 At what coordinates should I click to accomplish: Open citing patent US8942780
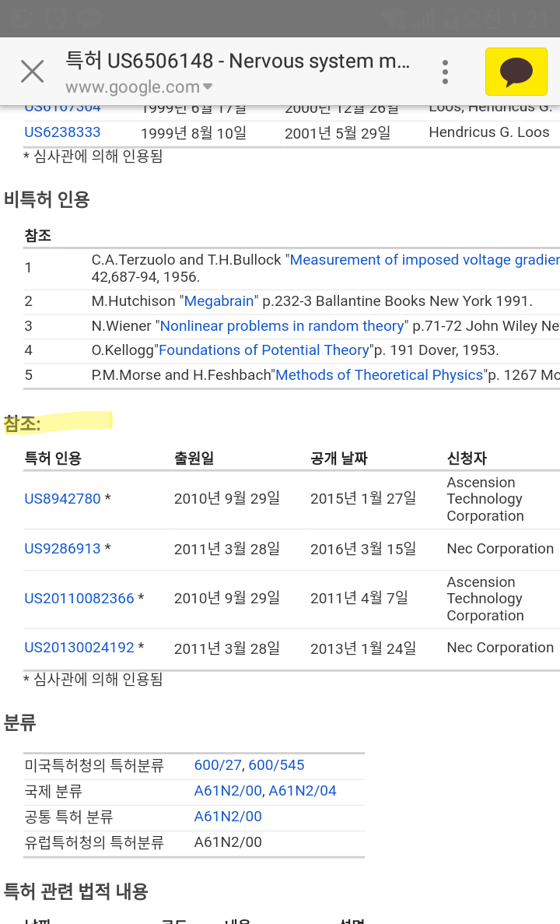point(62,498)
